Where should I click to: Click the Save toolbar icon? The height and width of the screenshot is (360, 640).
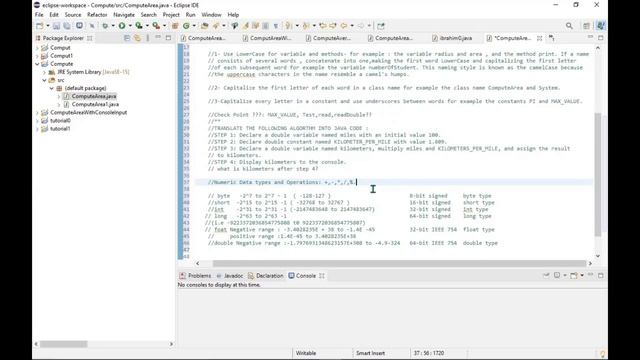tap(56, 26)
